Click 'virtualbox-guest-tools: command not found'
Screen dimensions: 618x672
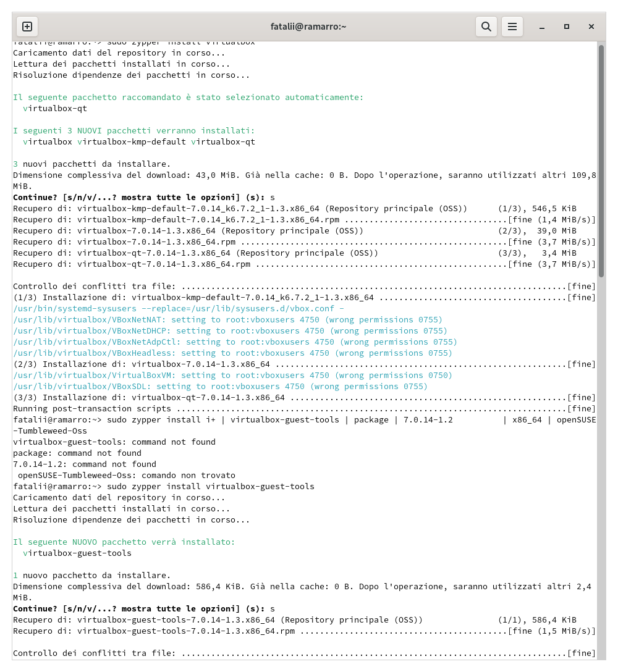114,442
